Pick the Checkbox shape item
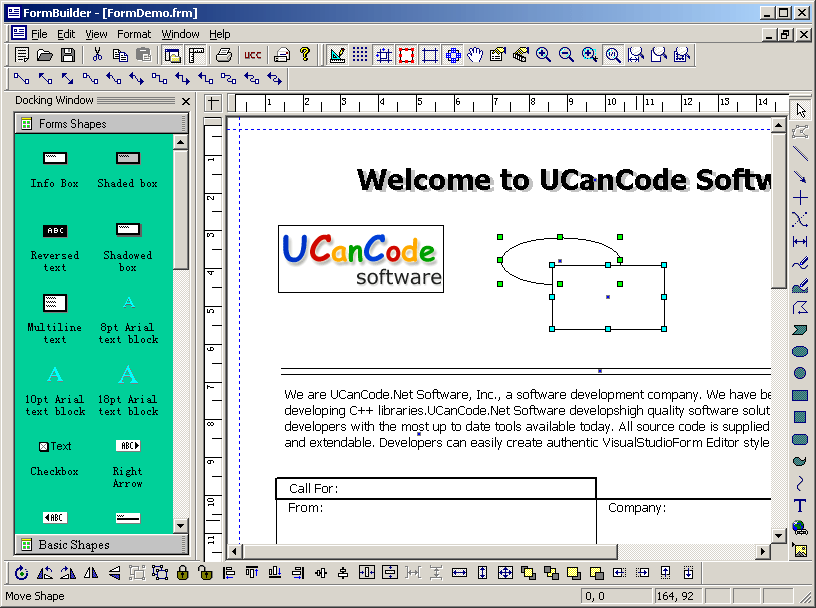The height and width of the screenshot is (608, 816). tap(55, 459)
